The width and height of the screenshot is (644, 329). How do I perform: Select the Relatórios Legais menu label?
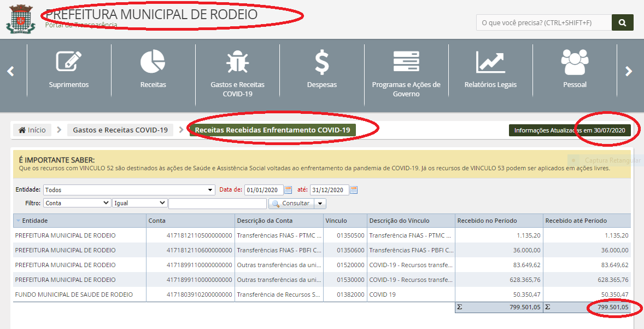[x=490, y=85]
